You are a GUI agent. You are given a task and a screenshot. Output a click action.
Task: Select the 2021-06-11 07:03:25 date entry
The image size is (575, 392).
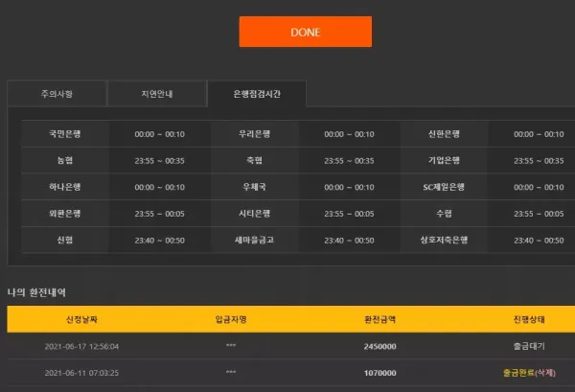click(81, 373)
